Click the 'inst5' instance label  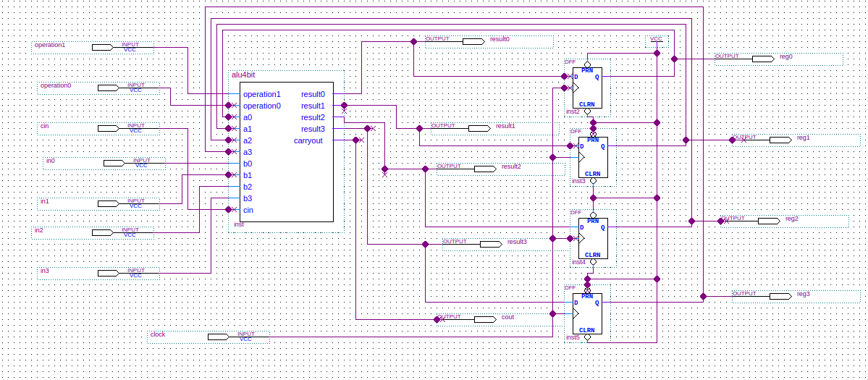pos(573,337)
